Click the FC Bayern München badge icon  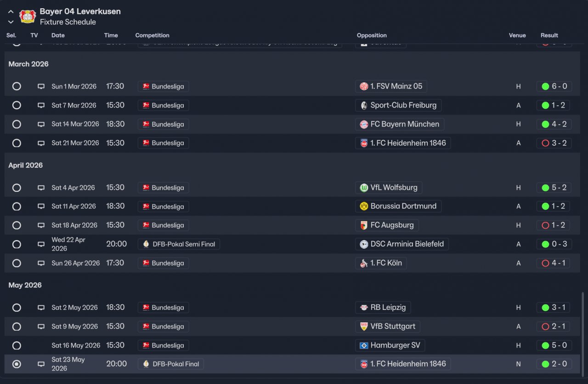coord(364,124)
